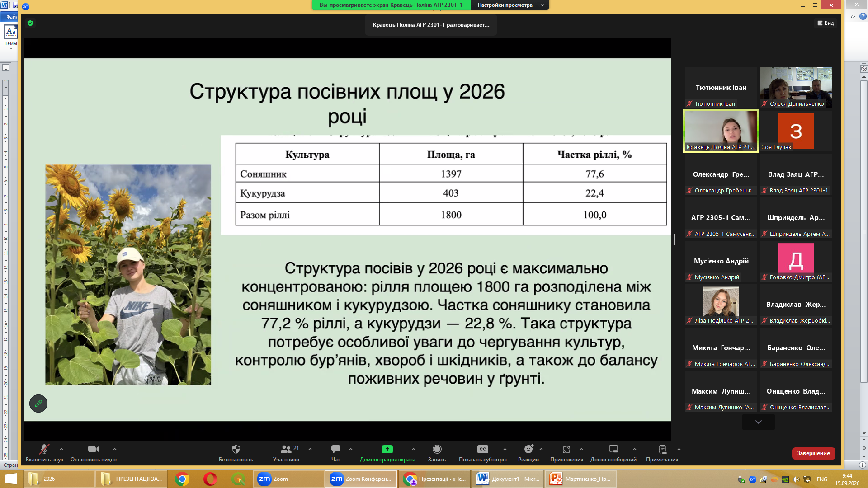Open Доски сообщений whiteboard icon

613,449
